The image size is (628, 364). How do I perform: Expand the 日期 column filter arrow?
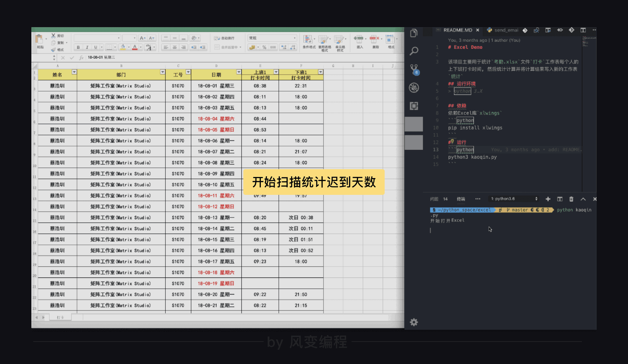239,72
